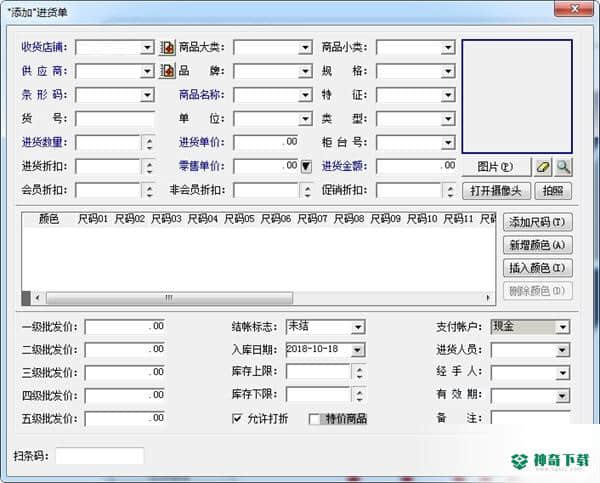
Task: Open the 结帐标志 dropdown showing 未结
Action: tap(358, 327)
